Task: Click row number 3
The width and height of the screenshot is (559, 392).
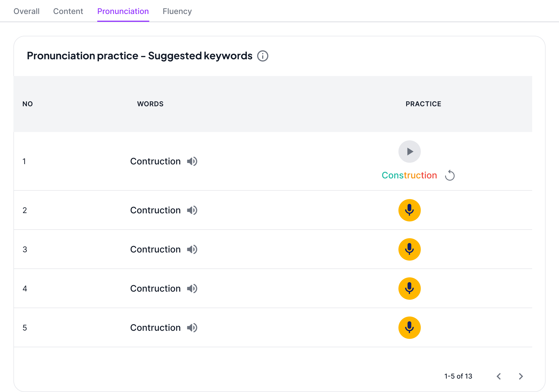Action: click(25, 249)
